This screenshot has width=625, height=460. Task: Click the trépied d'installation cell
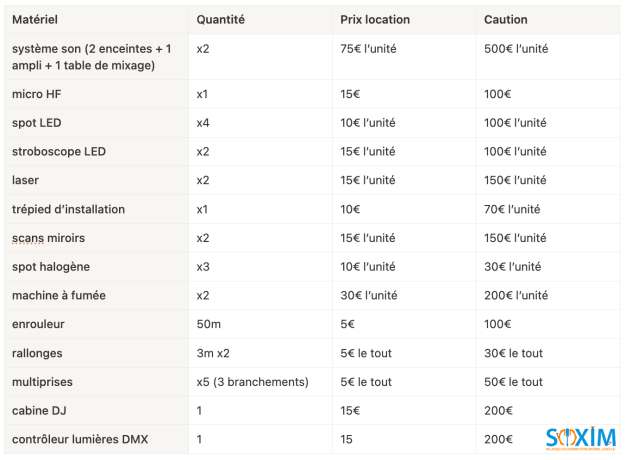pos(68,210)
